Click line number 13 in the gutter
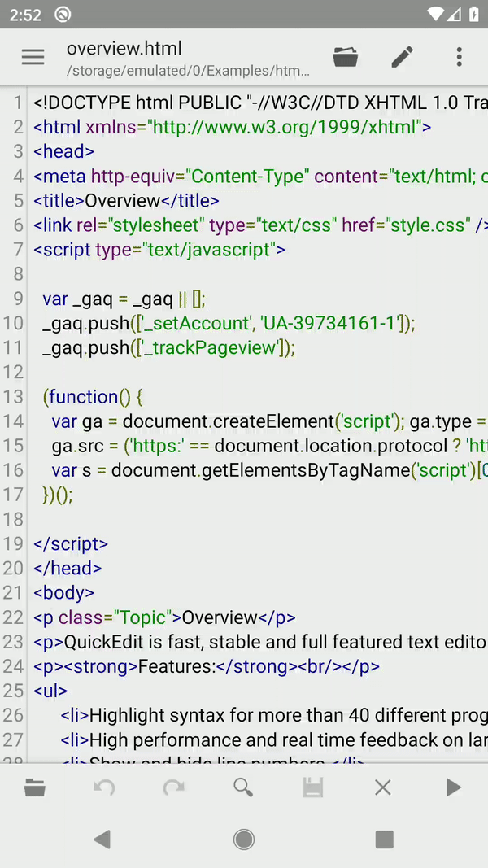 pos(14,397)
